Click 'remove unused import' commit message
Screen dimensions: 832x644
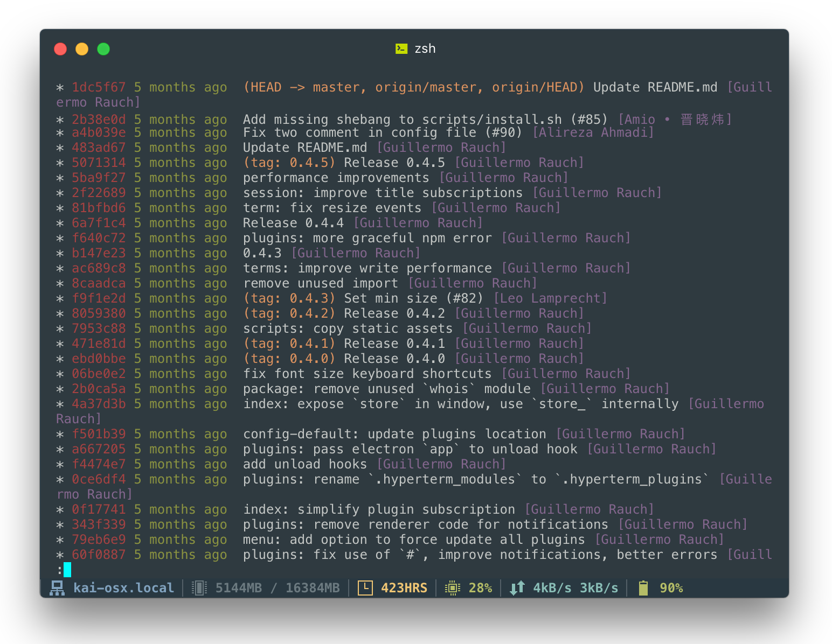tap(321, 283)
